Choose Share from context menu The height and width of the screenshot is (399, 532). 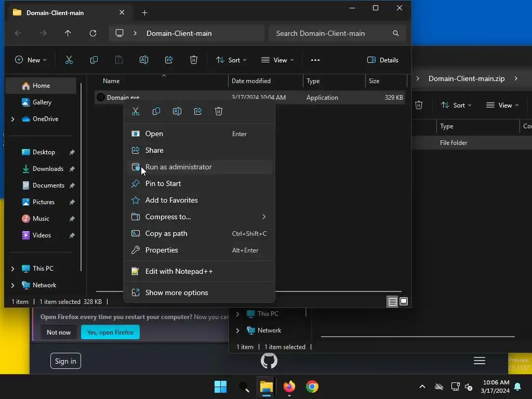click(x=199, y=150)
